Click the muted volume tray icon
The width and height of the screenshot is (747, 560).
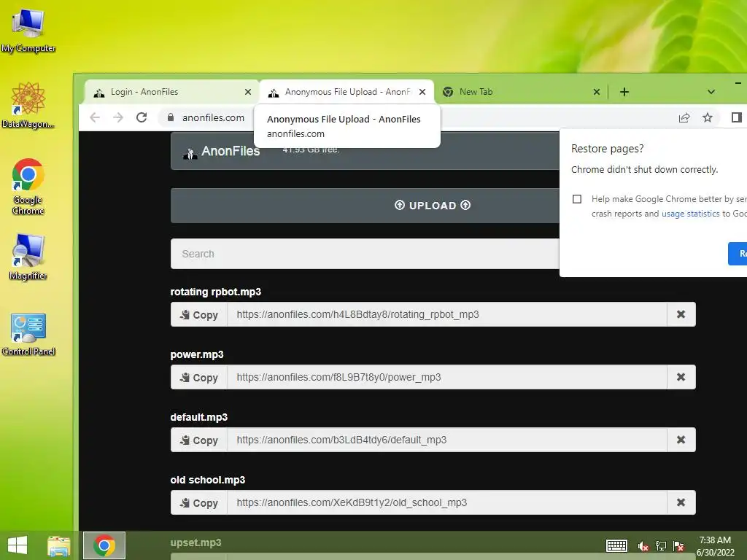[x=643, y=546]
